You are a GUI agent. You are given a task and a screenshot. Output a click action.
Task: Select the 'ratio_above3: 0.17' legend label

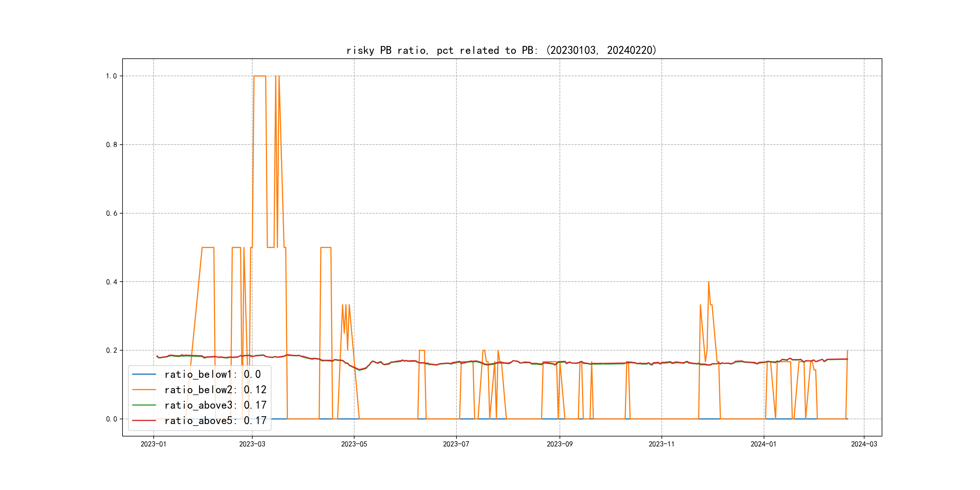(x=215, y=405)
